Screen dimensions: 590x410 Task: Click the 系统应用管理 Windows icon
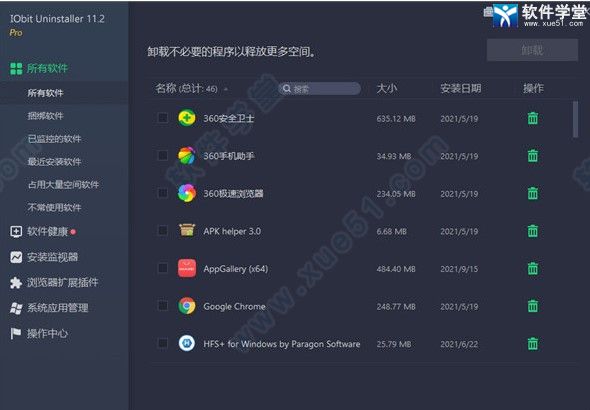(x=16, y=308)
